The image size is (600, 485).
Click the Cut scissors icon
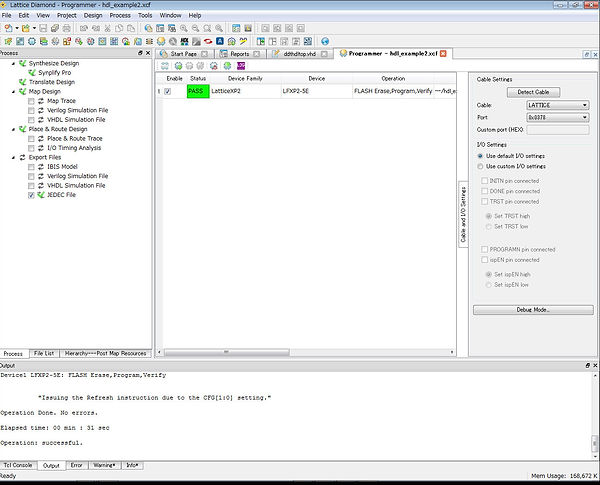pyautogui.click(x=108, y=28)
